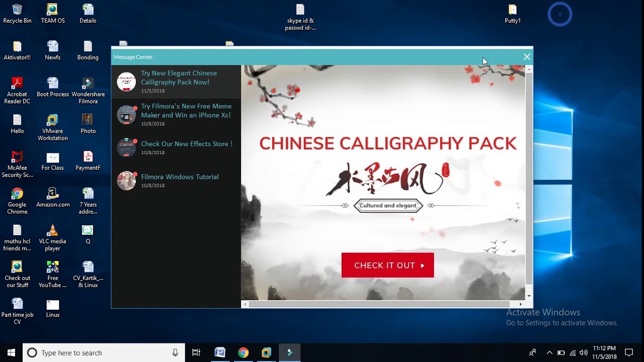
Task: Open Check Our New Effects Store message
Action: click(176, 147)
